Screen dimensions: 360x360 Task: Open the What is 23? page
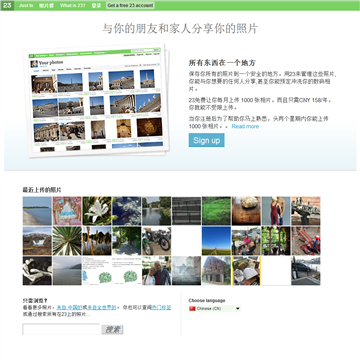[x=73, y=6]
